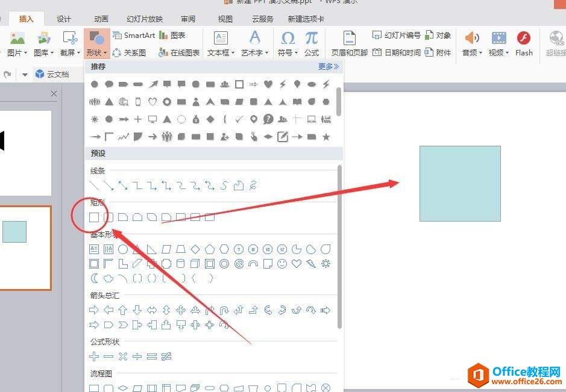Expand the 形状 dropdown arrow
The width and height of the screenshot is (566, 392).
click(x=105, y=53)
